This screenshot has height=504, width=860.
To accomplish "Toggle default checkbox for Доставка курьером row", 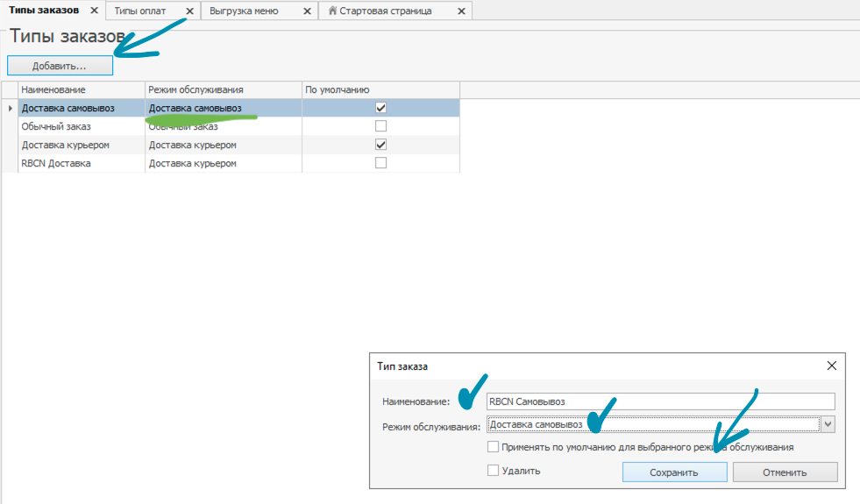I will click(x=380, y=145).
